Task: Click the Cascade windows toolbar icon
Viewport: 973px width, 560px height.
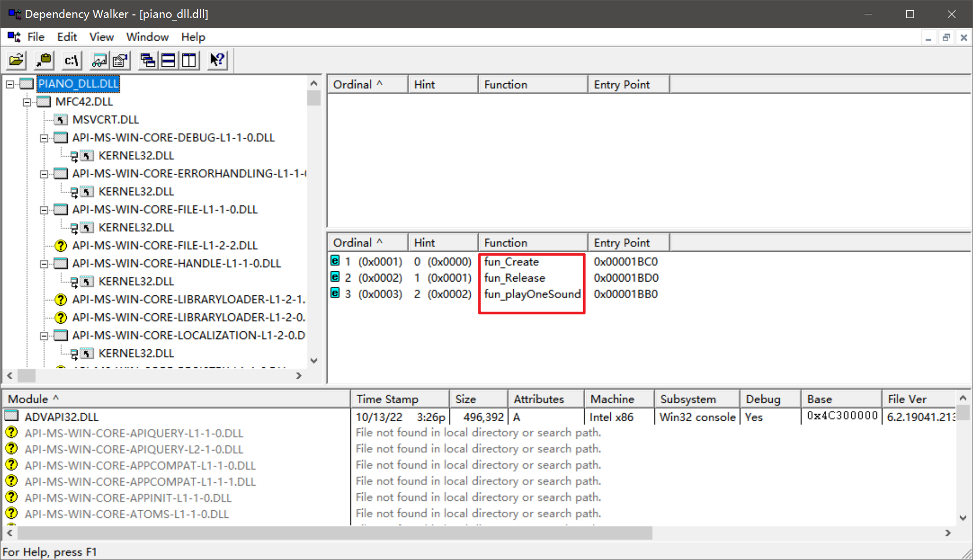Action: [148, 61]
